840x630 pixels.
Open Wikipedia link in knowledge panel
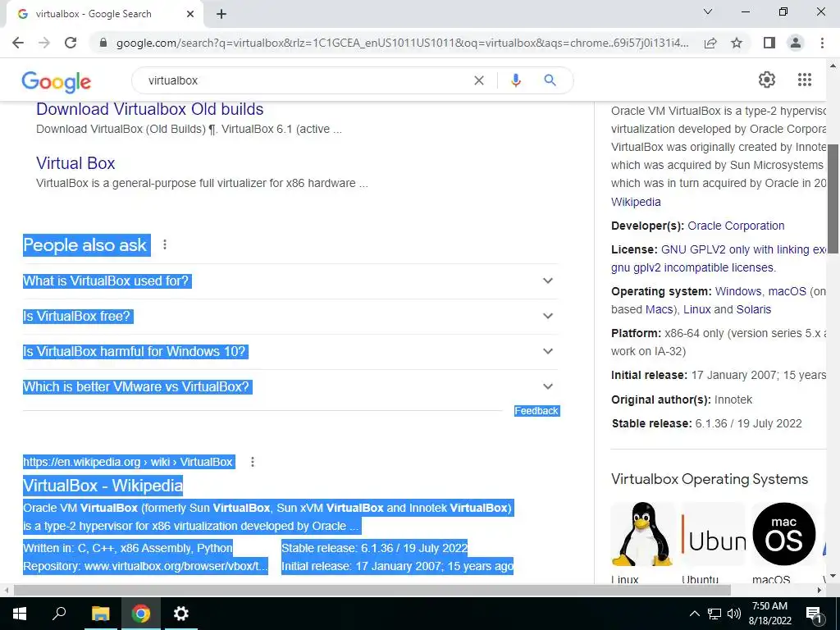click(636, 202)
